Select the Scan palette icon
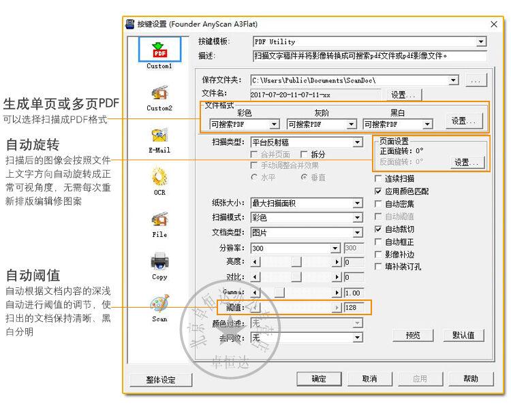The height and width of the screenshot is (420, 511). pyautogui.click(x=159, y=304)
